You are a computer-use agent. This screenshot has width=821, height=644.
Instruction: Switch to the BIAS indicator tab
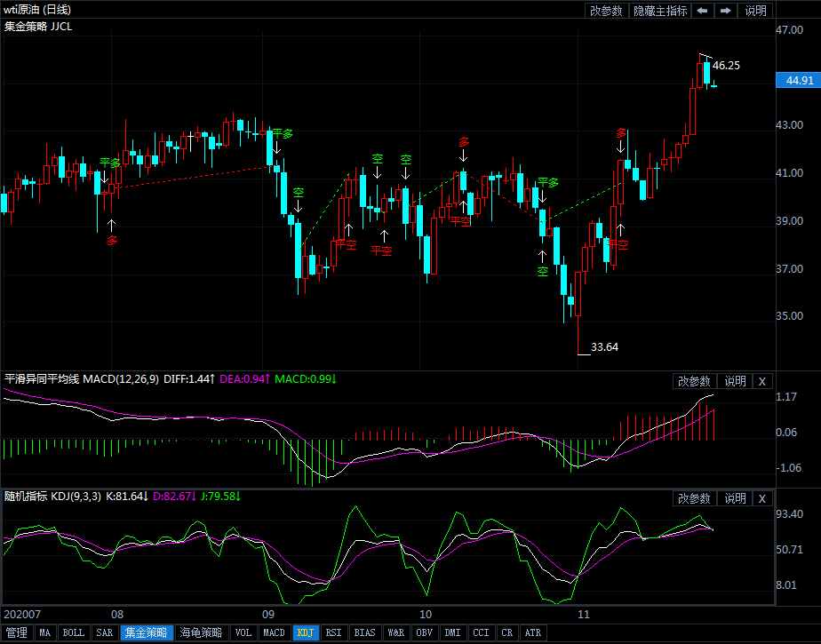(x=365, y=633)
